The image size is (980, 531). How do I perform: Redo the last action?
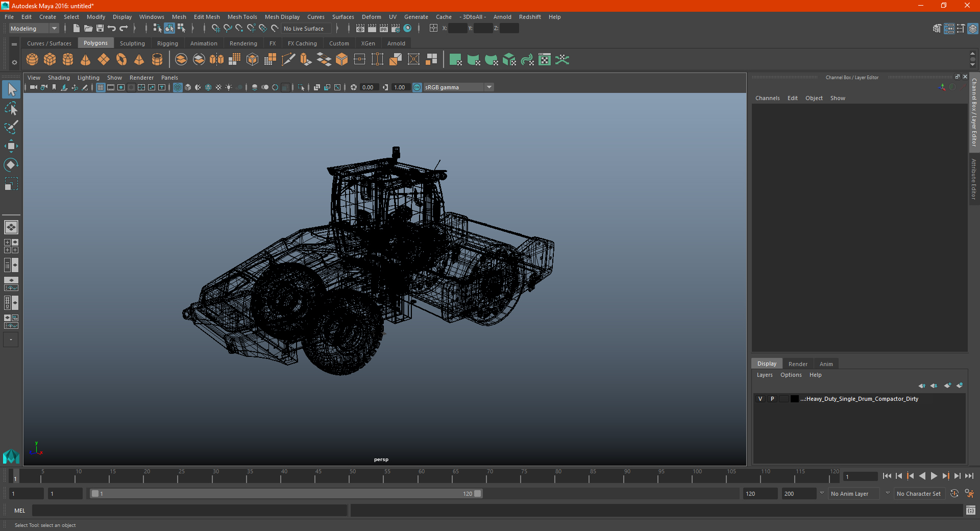(x=124, y=29)
